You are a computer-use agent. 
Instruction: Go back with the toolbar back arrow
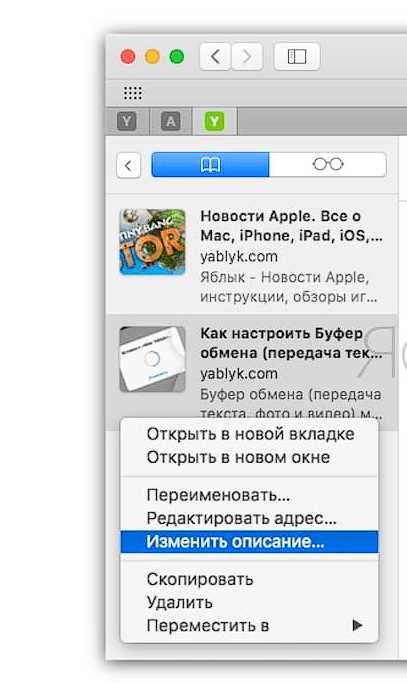click(215, 57)
